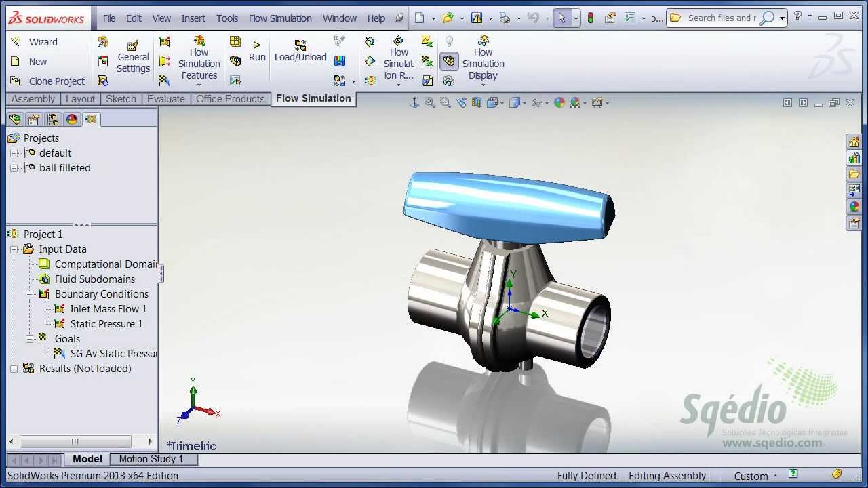The width and height of the screenshot is (868, 488).
Task: Select the Flow Simulation analysis tree tab
Action: pos(91,119)
